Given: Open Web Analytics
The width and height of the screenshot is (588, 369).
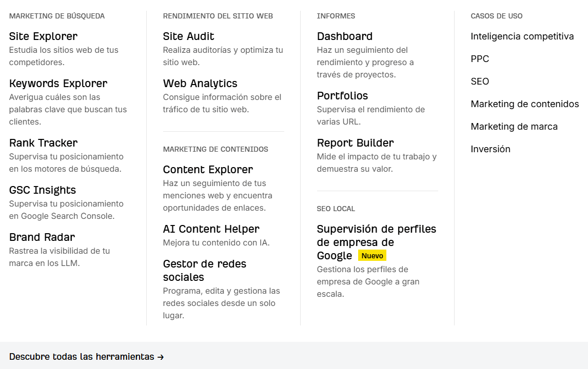Looking at the screenshot, I should point(200,84).
